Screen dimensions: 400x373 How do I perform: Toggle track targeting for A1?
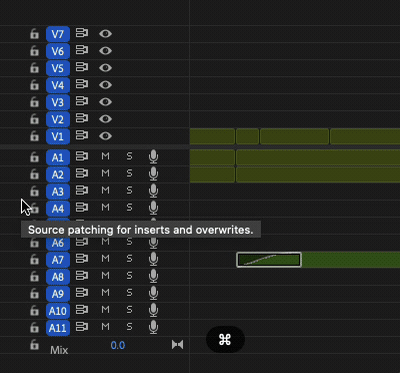tap(58, 157)
